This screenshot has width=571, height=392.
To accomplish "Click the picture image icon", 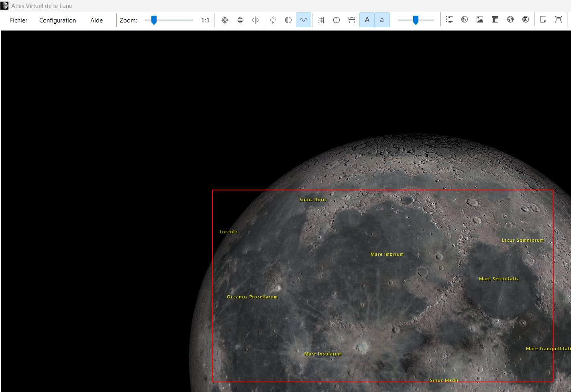I will point(480,20).
